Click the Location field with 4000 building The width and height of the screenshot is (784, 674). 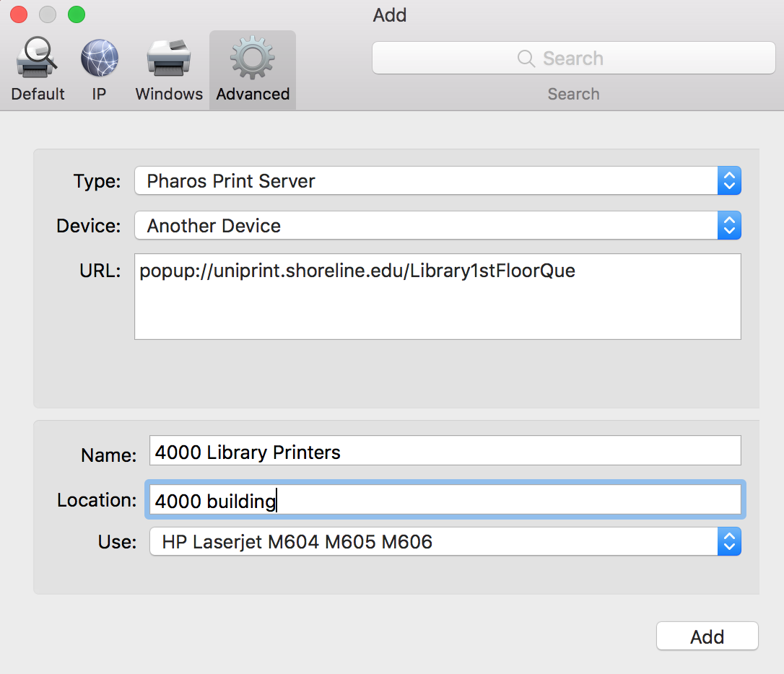point(445,499)
